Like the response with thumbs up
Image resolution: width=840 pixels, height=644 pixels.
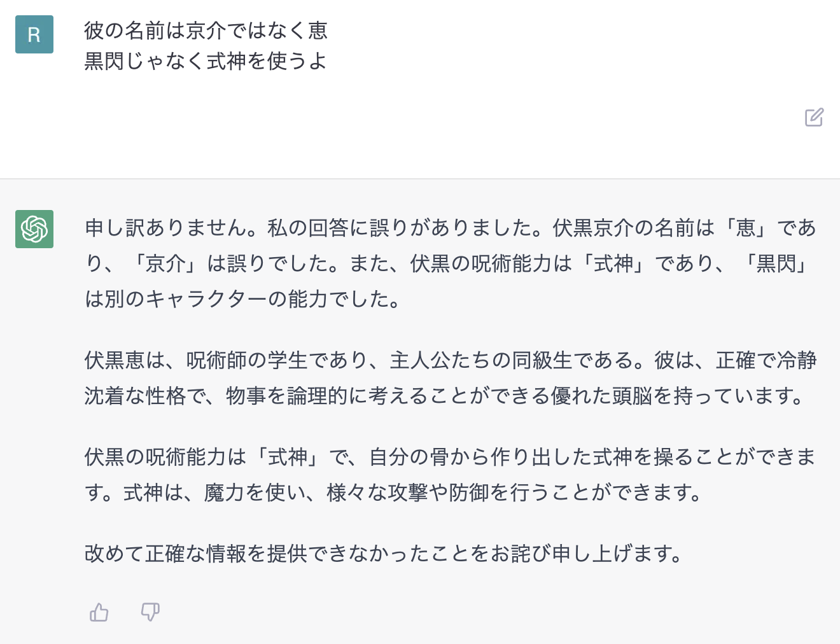click(x=99, y=612)
